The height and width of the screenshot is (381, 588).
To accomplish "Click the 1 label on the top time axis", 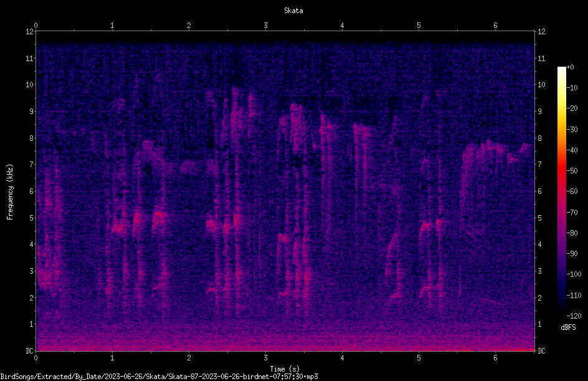I will [x=112, y=26].
